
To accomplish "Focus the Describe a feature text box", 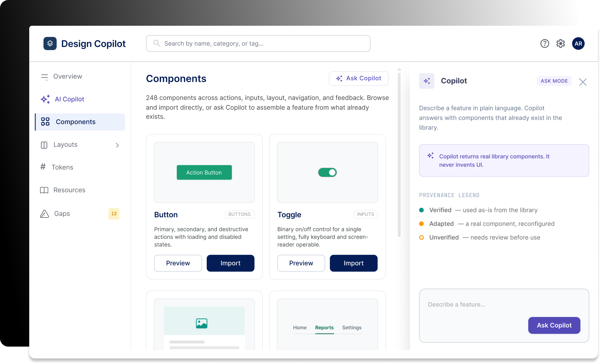I will coord(504,316).
